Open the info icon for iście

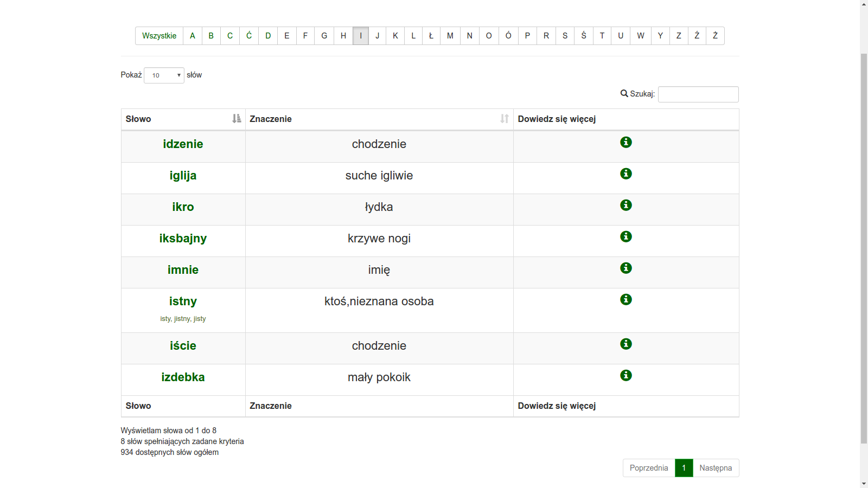click(x=626, y=344)
